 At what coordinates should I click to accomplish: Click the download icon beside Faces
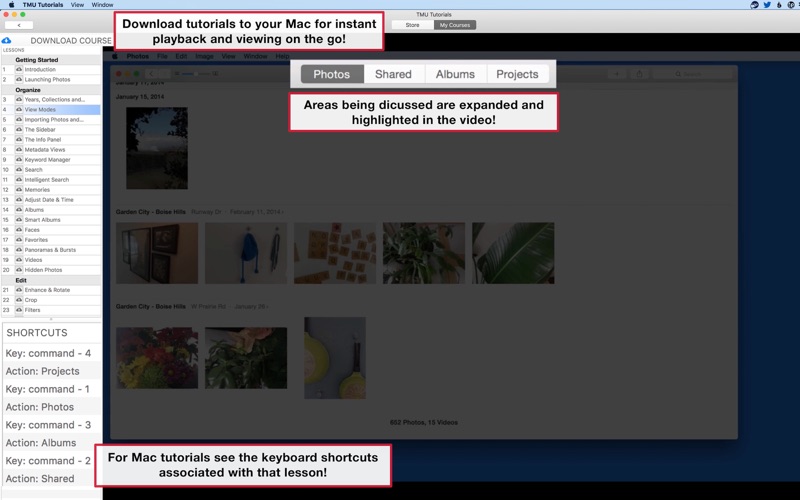pos(19,230)
